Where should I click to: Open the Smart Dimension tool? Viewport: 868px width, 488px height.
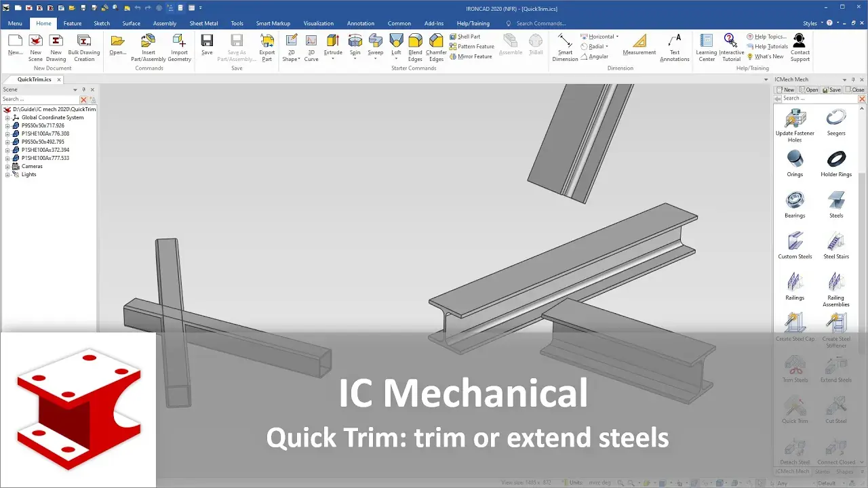[x=565, y=47]
